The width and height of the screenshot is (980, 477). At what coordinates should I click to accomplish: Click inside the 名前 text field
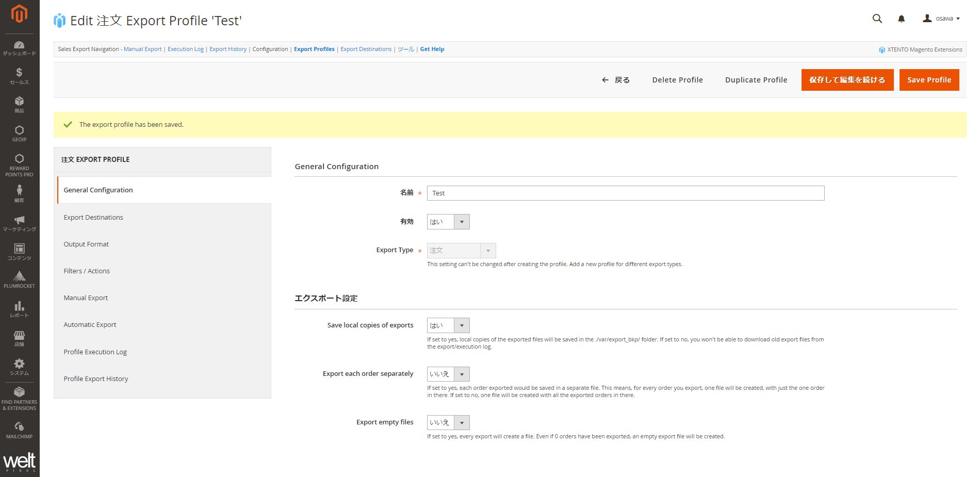[x=625, y=193]
